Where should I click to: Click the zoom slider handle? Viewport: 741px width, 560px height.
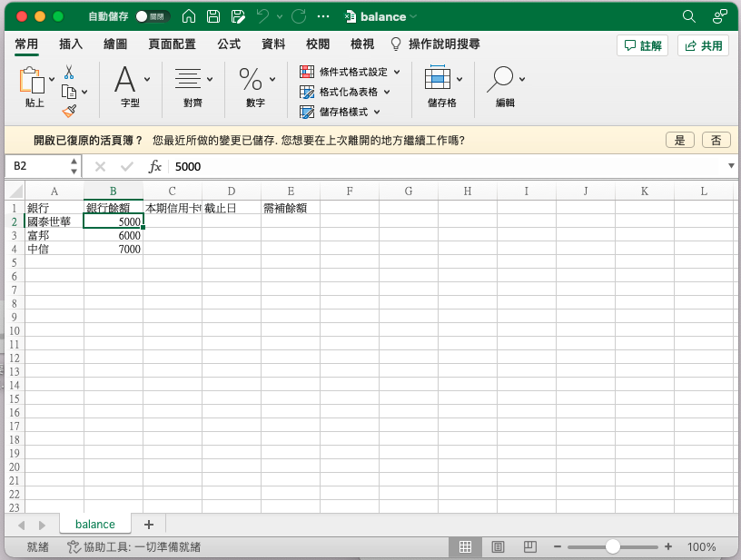pyautogui.click(x=613, y=547)
